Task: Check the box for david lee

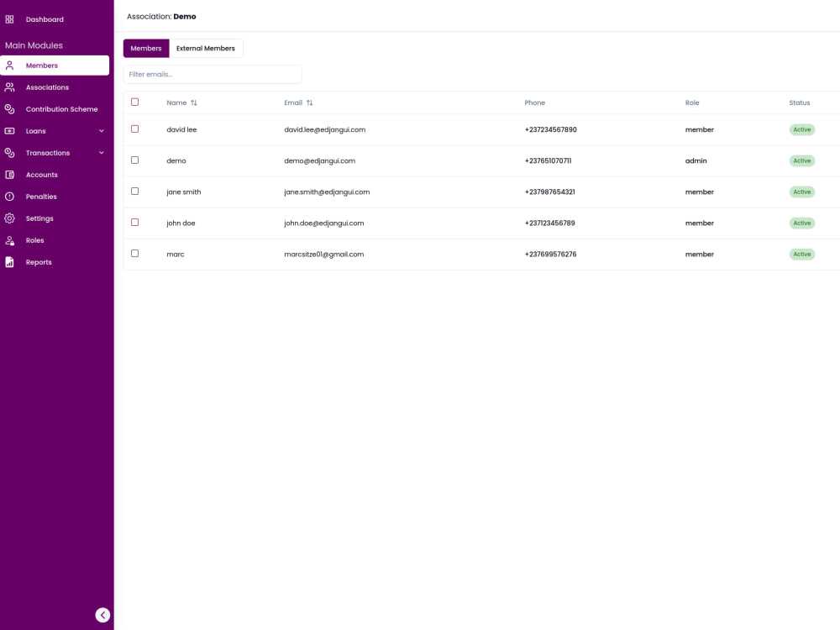Action: point(135,129)
